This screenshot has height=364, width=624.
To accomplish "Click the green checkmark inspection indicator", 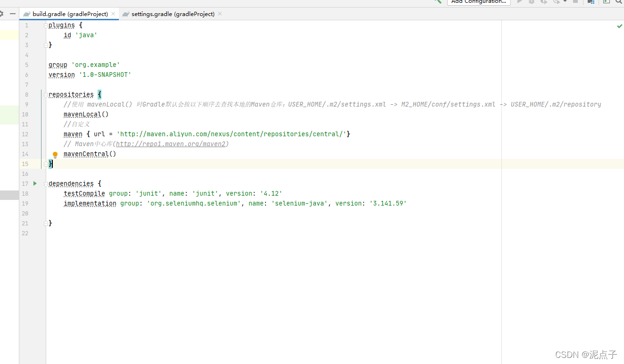I will pyautogui.click(x=620, y=26).
